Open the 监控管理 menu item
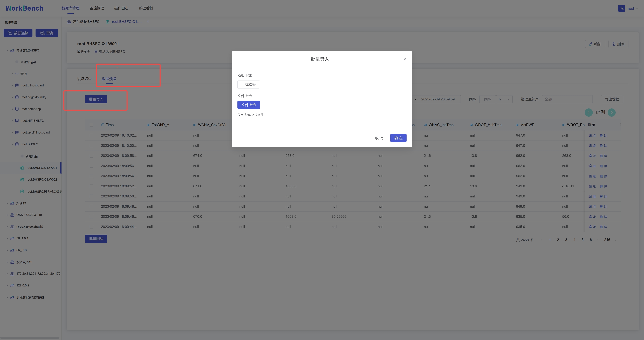The width and height of the screenshot is (644, 340). [x=97, y=8]
